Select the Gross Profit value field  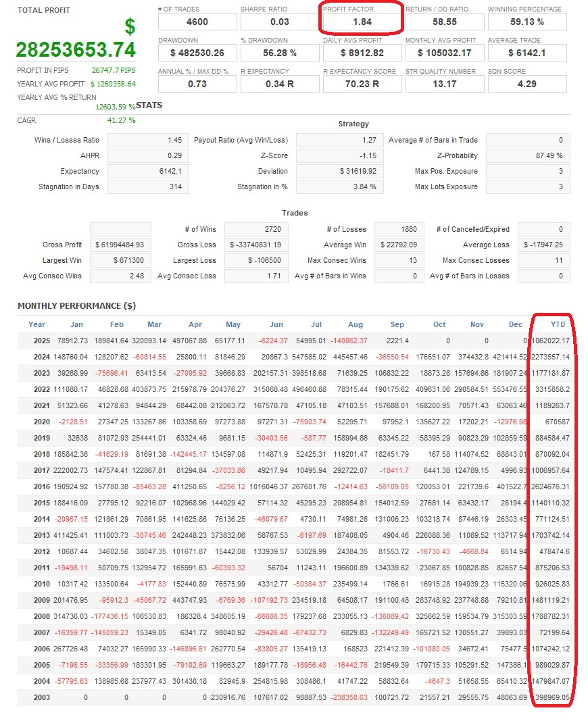120,245
